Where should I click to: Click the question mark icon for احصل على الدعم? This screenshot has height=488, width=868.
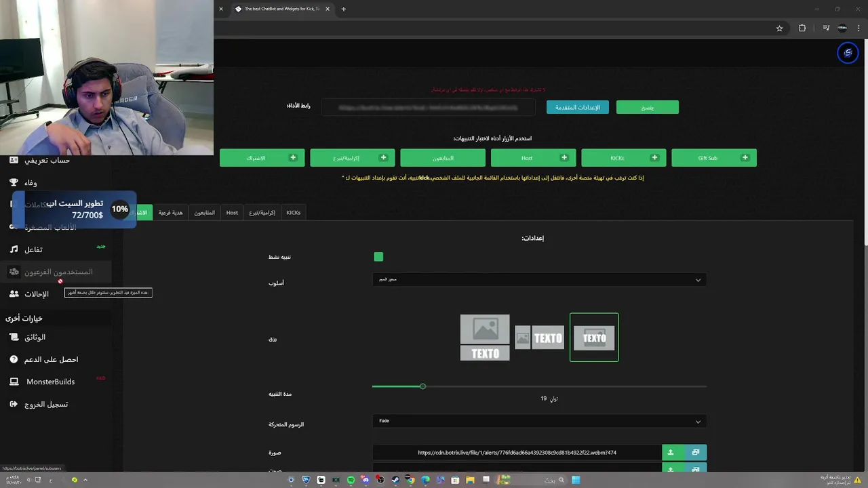[x=14, y=359]
